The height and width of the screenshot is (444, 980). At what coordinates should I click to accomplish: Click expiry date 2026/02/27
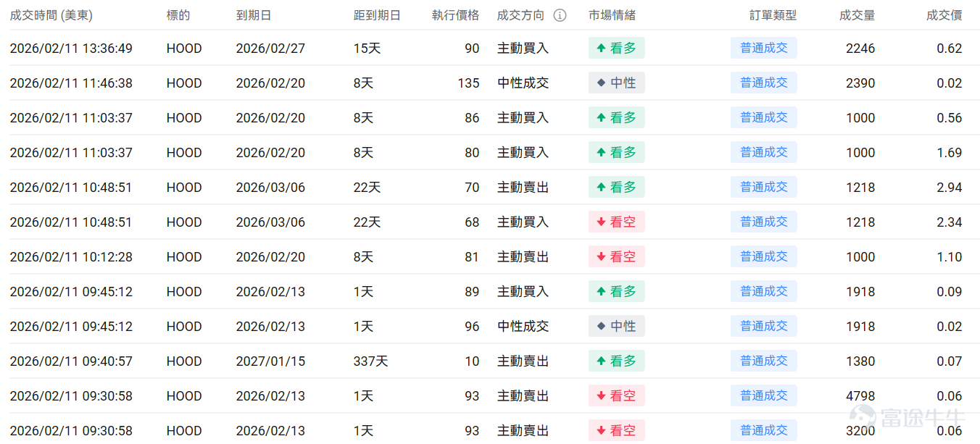271,49
